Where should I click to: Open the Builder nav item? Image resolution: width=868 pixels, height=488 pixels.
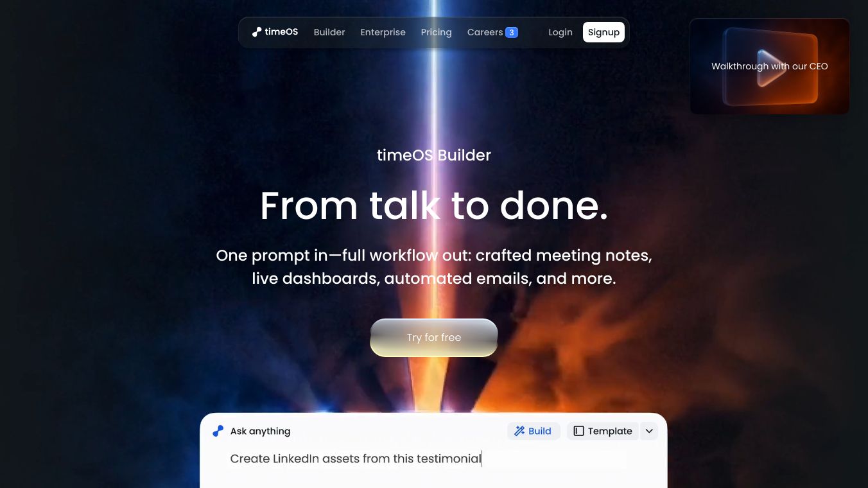point(329,32)
